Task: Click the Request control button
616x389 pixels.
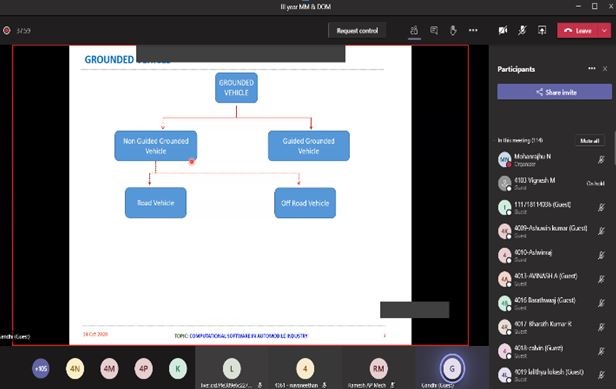Action: (357, 31)
